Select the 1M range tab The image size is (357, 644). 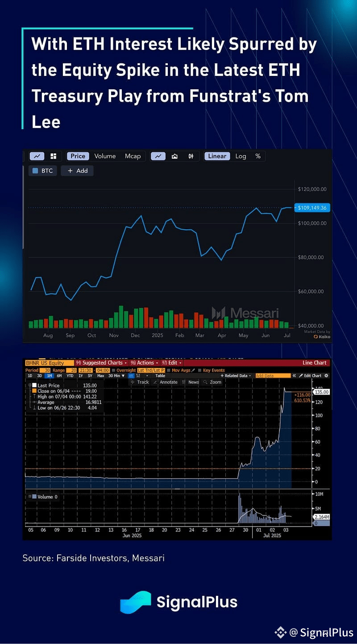point(50,376)
